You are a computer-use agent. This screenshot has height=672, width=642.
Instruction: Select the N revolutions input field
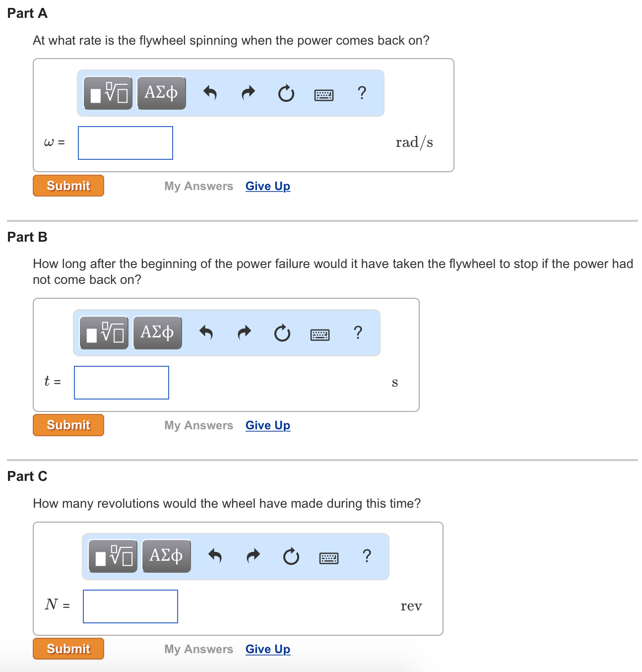(x=130, y=606)
